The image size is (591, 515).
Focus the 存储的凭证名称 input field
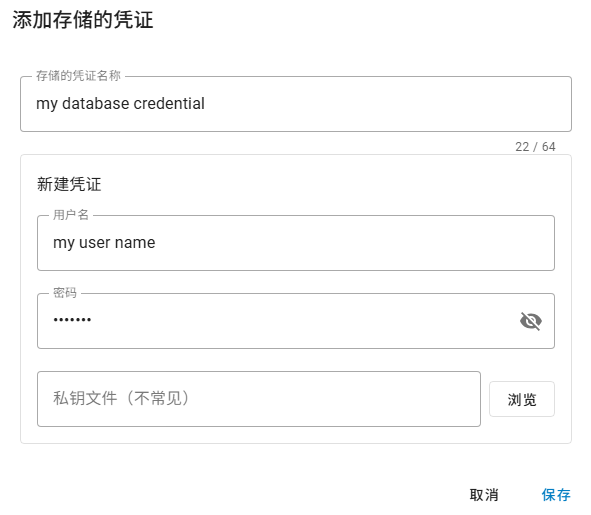coord(296,104)
